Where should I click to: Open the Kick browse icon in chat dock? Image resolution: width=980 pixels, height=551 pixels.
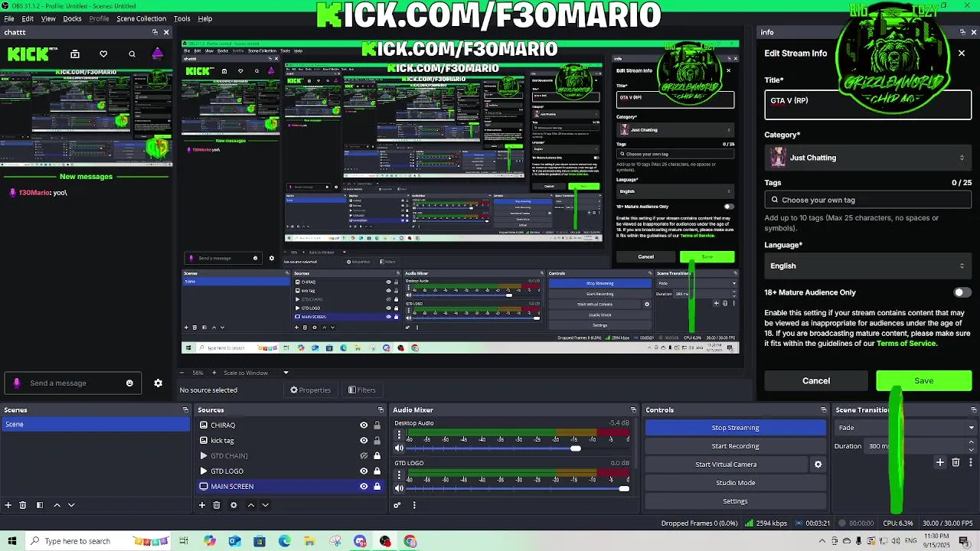coord(75,54)
